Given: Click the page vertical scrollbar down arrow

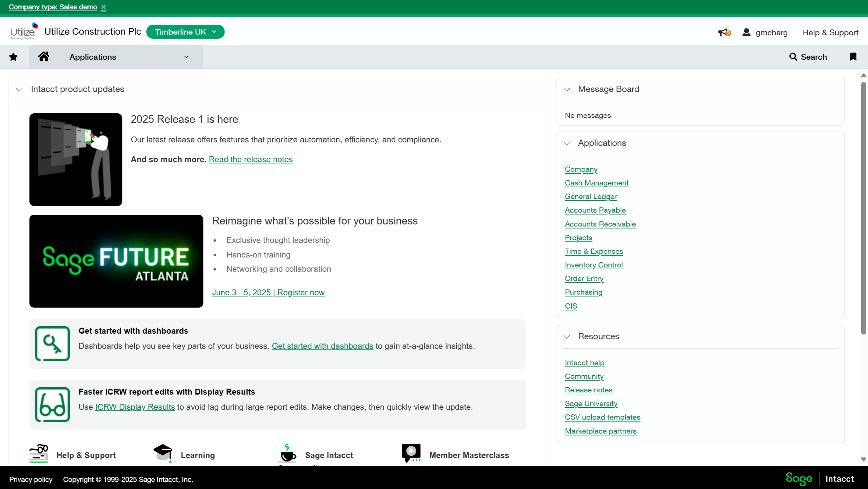Looking at the screenshot, I should click(863, 459).
